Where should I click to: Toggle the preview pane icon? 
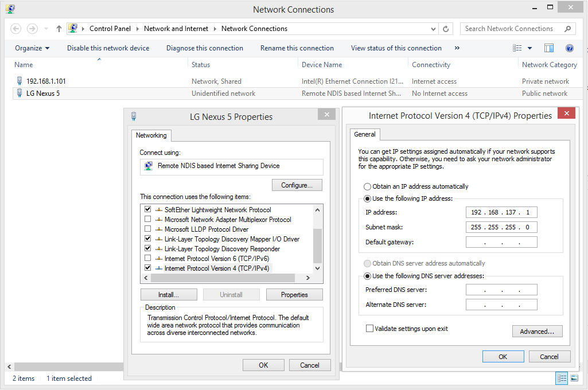click(549, 48)
